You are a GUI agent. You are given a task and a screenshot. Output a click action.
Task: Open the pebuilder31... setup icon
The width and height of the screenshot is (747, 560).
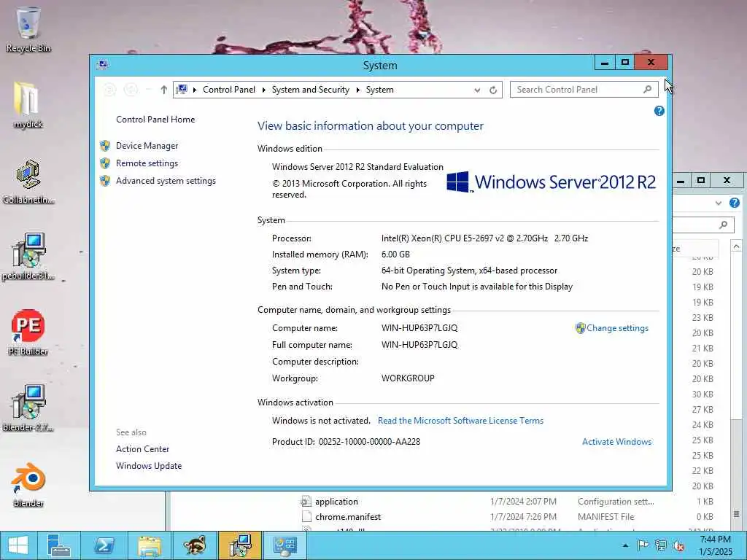tap(28, 257)
